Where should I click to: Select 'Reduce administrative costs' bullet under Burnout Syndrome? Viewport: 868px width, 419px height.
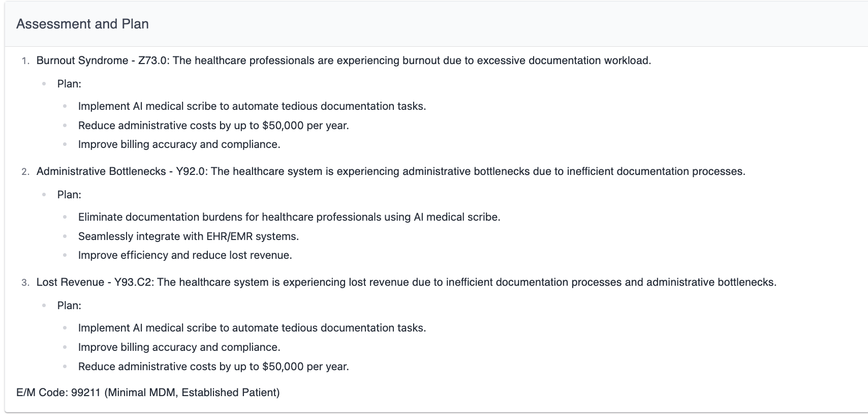213,126
